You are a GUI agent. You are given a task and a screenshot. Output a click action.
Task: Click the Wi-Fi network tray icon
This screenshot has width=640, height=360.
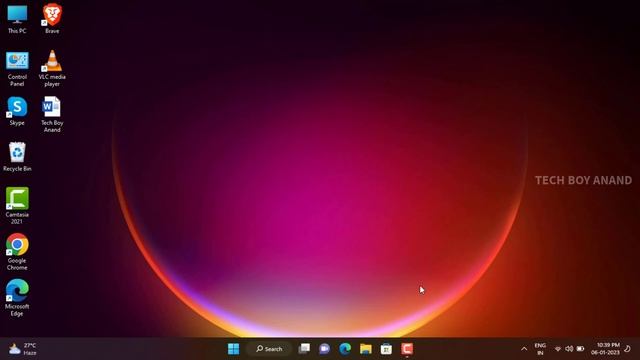(558, 349)
